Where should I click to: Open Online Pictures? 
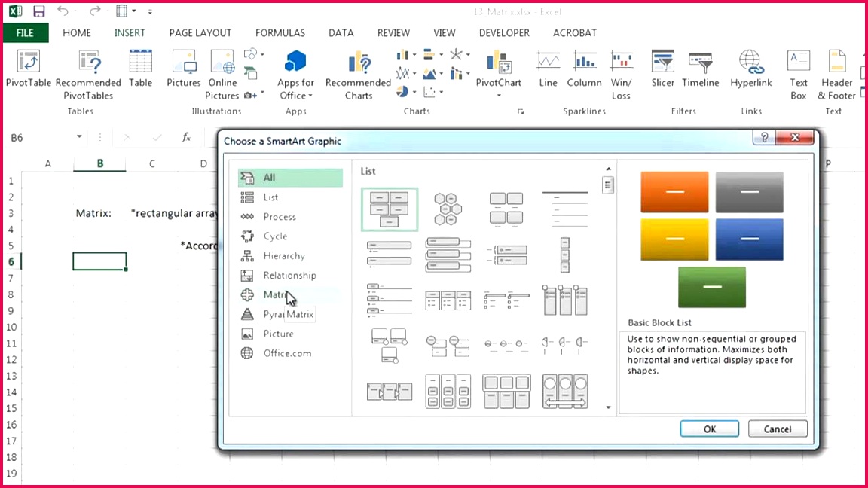click(222, 75)
